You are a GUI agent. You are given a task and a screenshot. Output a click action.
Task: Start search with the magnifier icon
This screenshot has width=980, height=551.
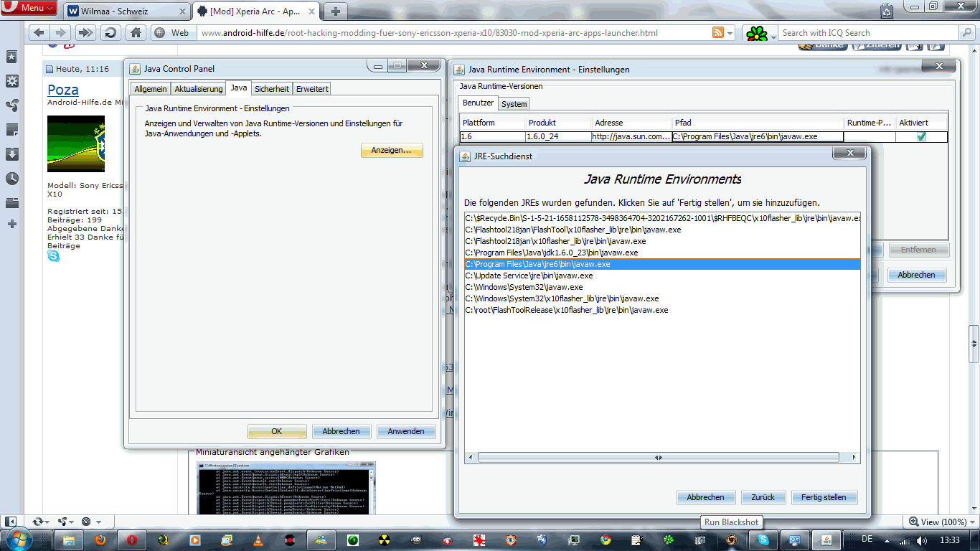tap(966, 33)
